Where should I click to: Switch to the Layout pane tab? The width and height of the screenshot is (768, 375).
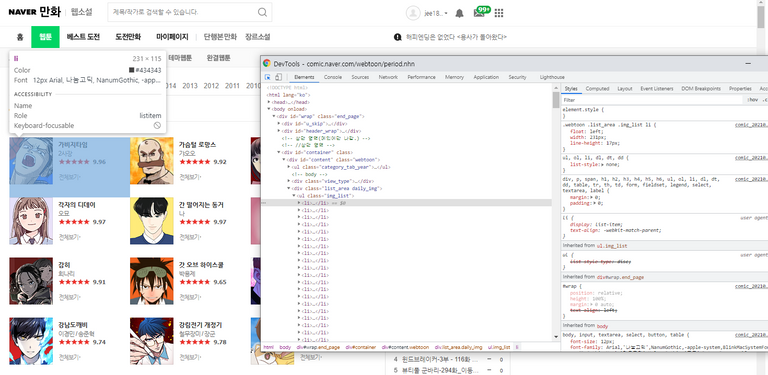tap(624, 89)
